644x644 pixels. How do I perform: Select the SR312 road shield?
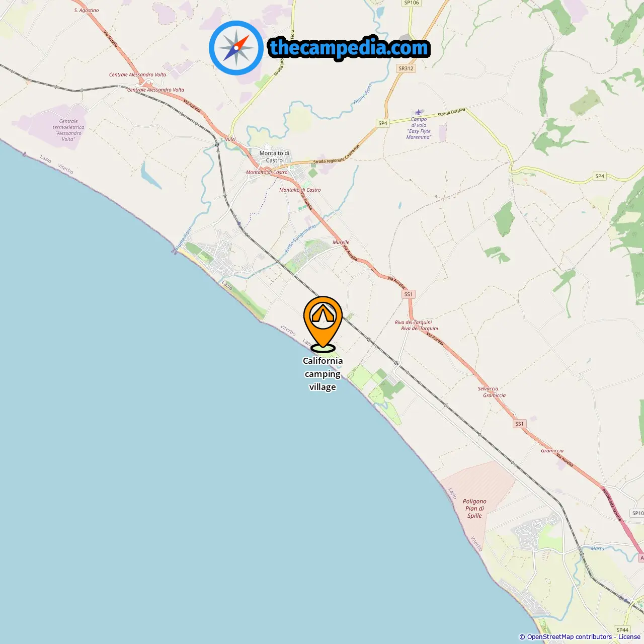(406, 68)
